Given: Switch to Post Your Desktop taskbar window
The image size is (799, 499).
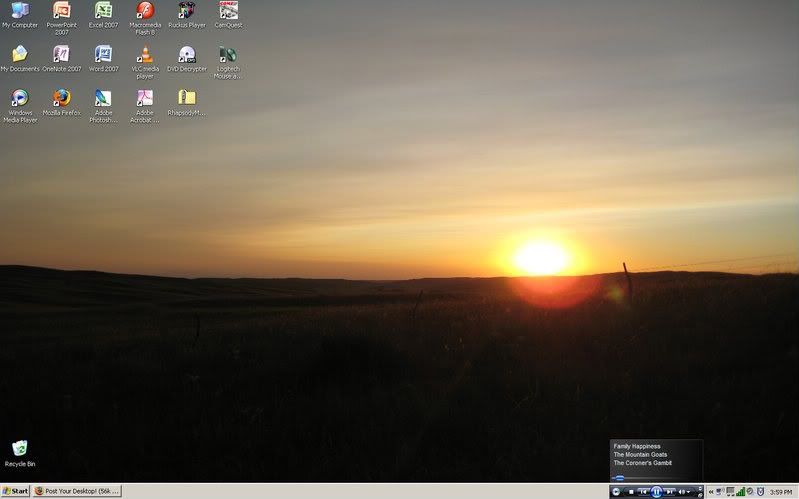Looking at the screenshot, I should point(77,491).
